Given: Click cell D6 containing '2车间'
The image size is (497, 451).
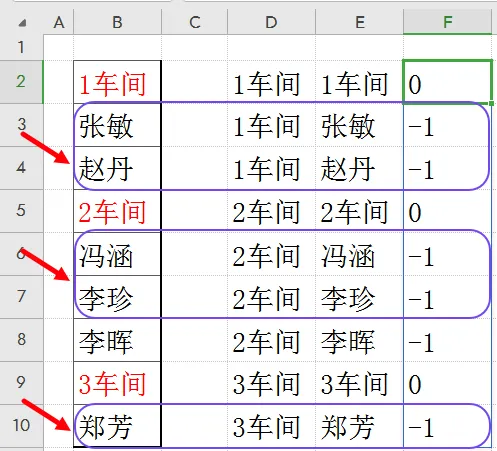Looking at the screenshot, I should point(271,254).
